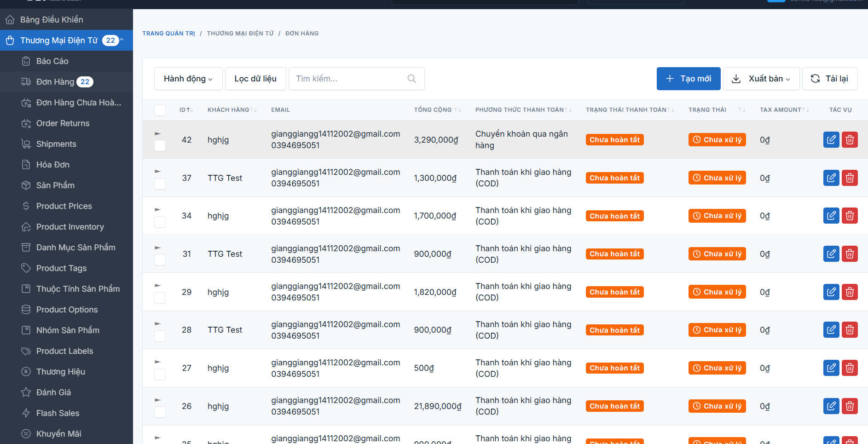Image resolution: width=868 pixels, height=444 pixels.
Task: Click edit icon for order 42
Action: [x=831, y=139]
